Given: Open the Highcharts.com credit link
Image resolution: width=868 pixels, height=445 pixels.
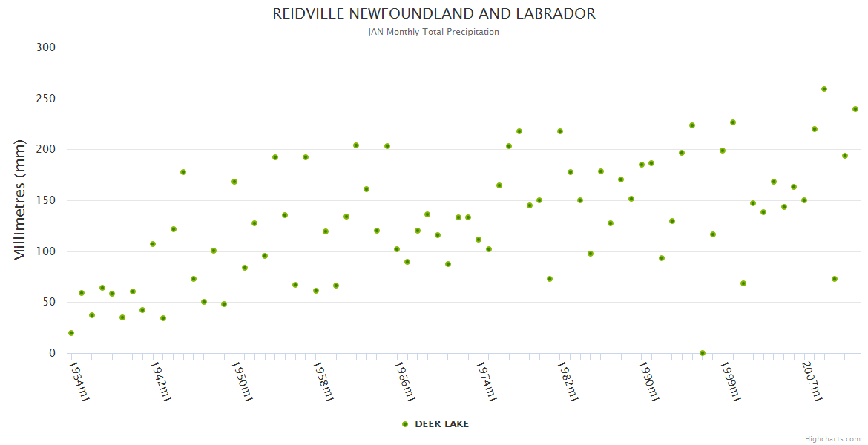Looking at the screenshot, I should pyautogui.click(x=832, y=438).
